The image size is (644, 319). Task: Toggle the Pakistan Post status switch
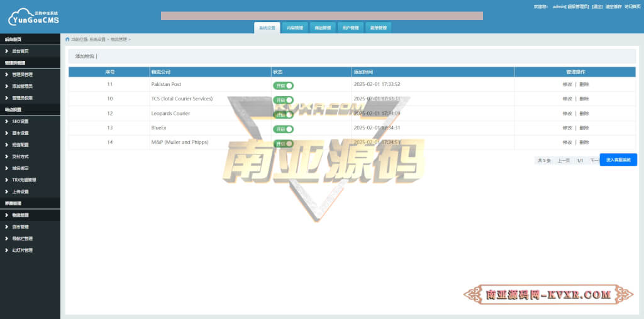284,85
